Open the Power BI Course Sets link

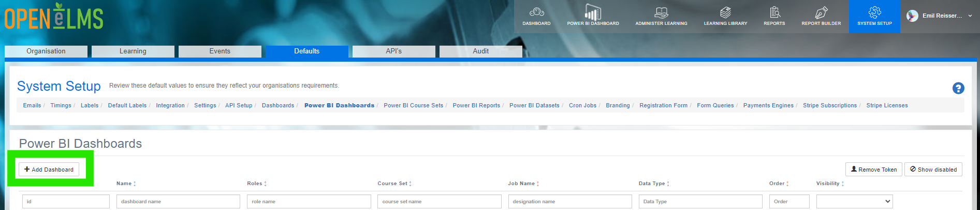point(414,105)
